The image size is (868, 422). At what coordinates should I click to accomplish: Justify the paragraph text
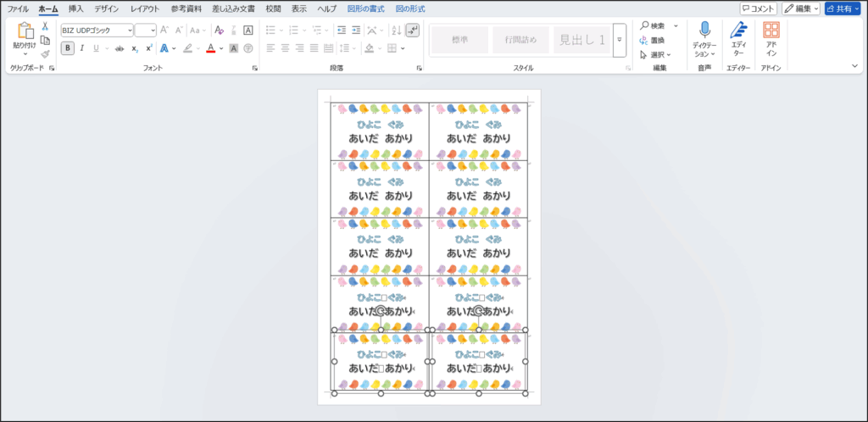click(x=314, y=48)
